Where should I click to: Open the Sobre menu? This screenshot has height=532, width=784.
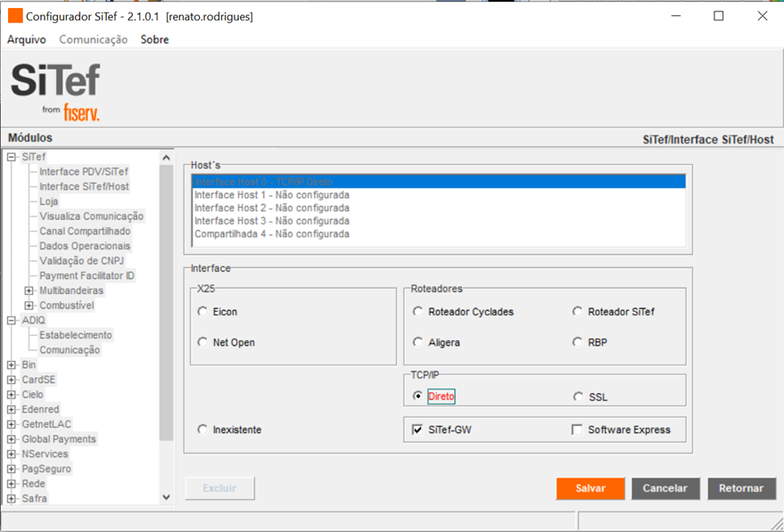[154, 39]
